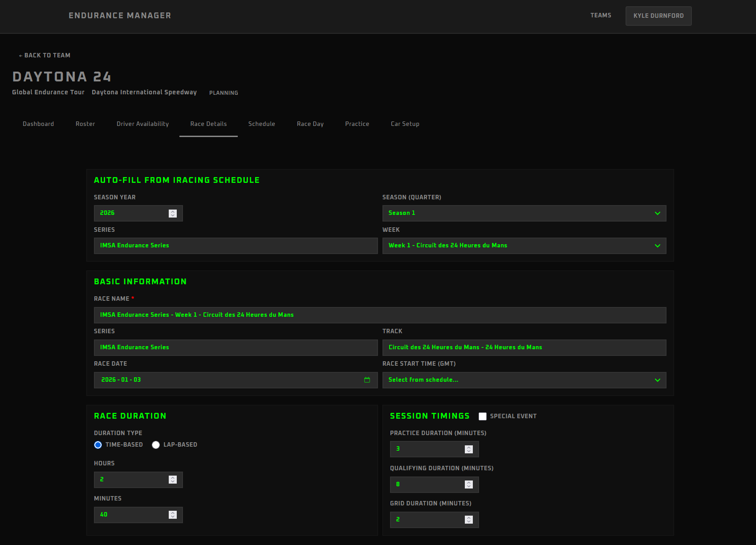Switch to the Schedule tab
The width and height of the screenshot is (756, 545).
(262, 124)
